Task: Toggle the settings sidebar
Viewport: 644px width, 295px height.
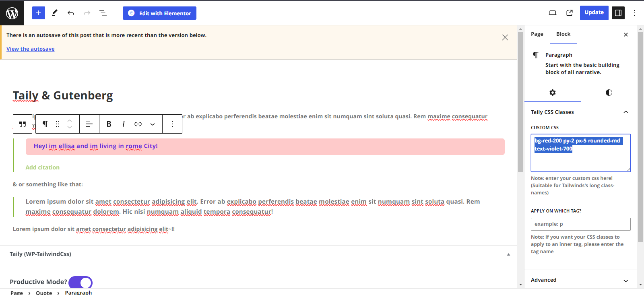Action: point(618,13)
